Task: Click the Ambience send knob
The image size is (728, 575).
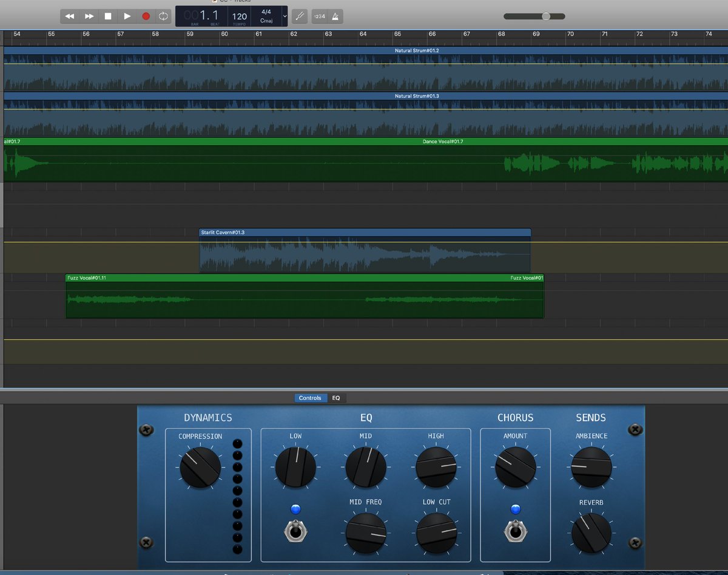Action: (591, 467)
